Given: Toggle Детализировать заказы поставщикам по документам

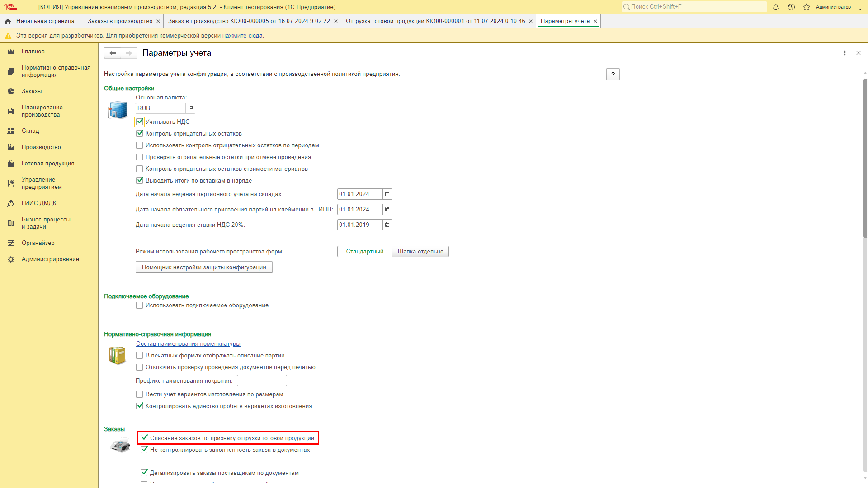Looking at the screenshot, I should (144, 473).
